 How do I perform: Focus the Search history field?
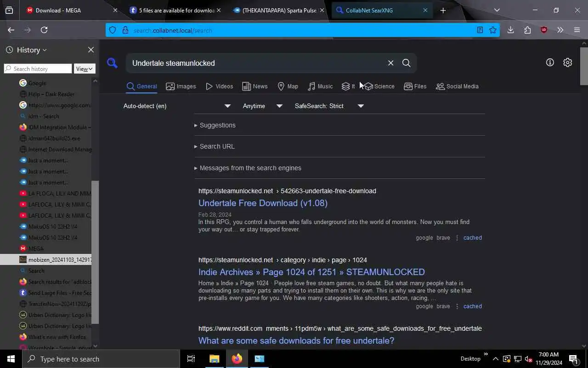click(x=38, y=69)
